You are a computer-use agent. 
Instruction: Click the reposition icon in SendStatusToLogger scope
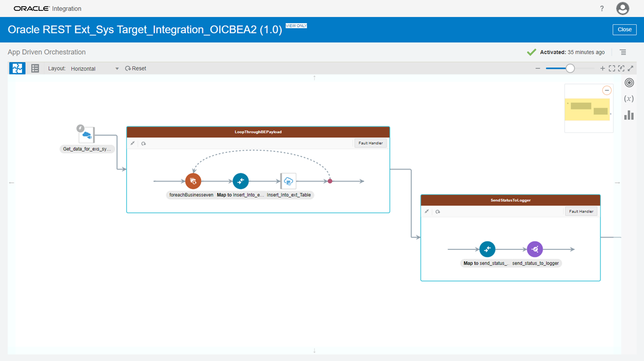coord(438,212)
